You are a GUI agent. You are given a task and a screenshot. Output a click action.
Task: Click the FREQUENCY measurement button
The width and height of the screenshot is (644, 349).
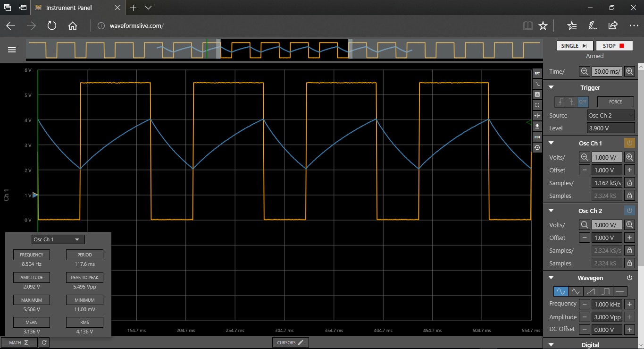click(32, 255)
